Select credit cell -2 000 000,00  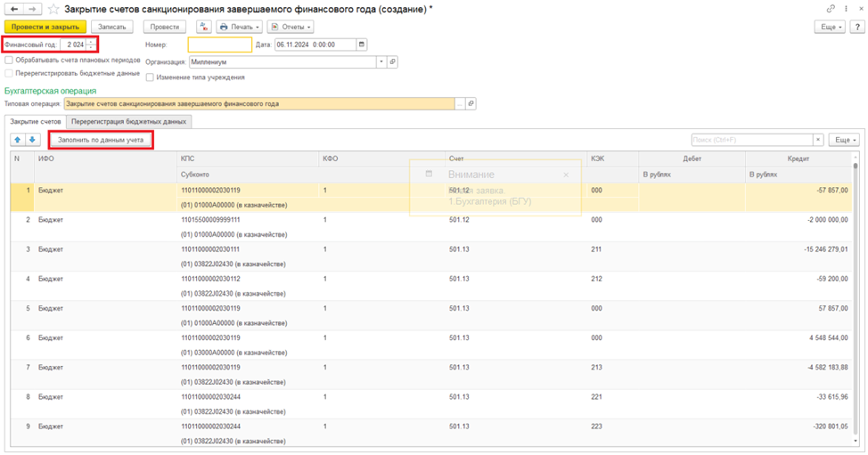pyautogui.click(x=798, y=219)
